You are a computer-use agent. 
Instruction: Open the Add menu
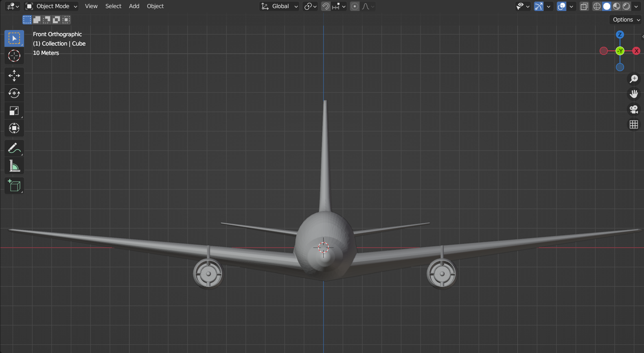click(134, 7)
